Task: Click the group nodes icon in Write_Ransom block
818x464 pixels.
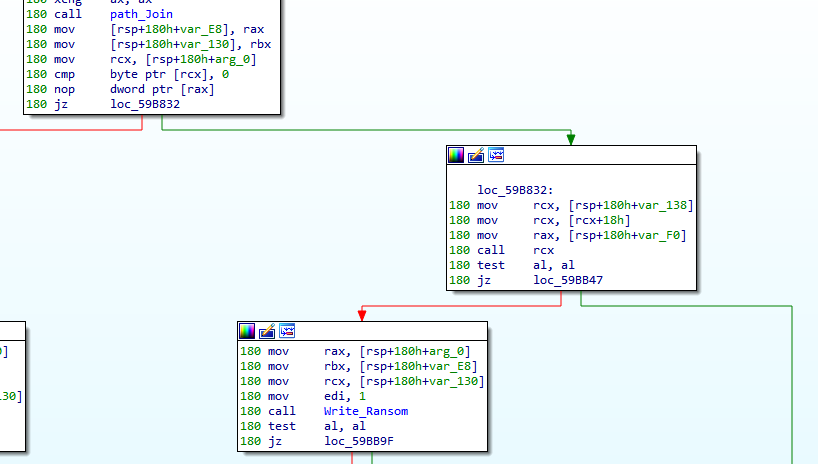Action: (x=287, y=331)
